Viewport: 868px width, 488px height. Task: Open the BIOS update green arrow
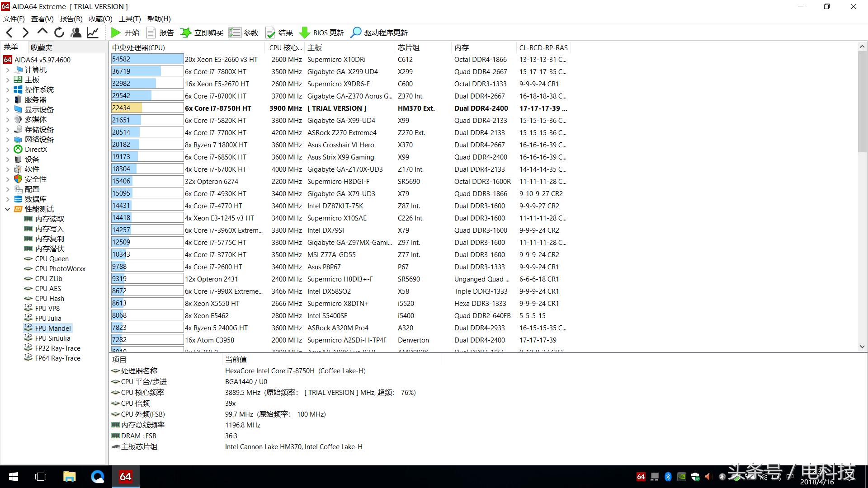click(305, 33)
